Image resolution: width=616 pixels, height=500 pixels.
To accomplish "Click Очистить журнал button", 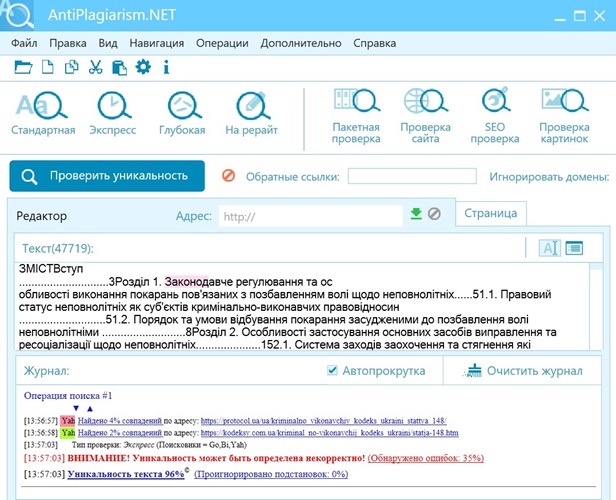I will (522, 371).
